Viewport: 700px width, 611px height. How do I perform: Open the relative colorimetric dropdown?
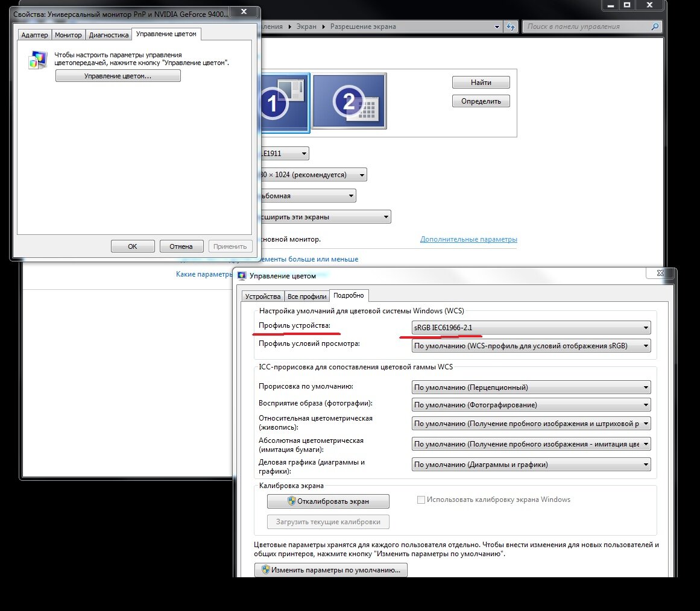pyautogui.click(x=531, y=424)
